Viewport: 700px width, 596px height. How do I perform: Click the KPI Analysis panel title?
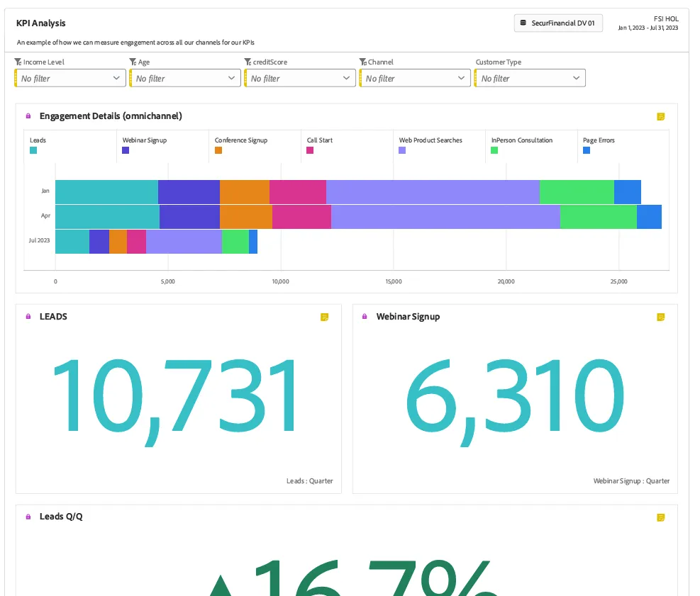point(40,23)
